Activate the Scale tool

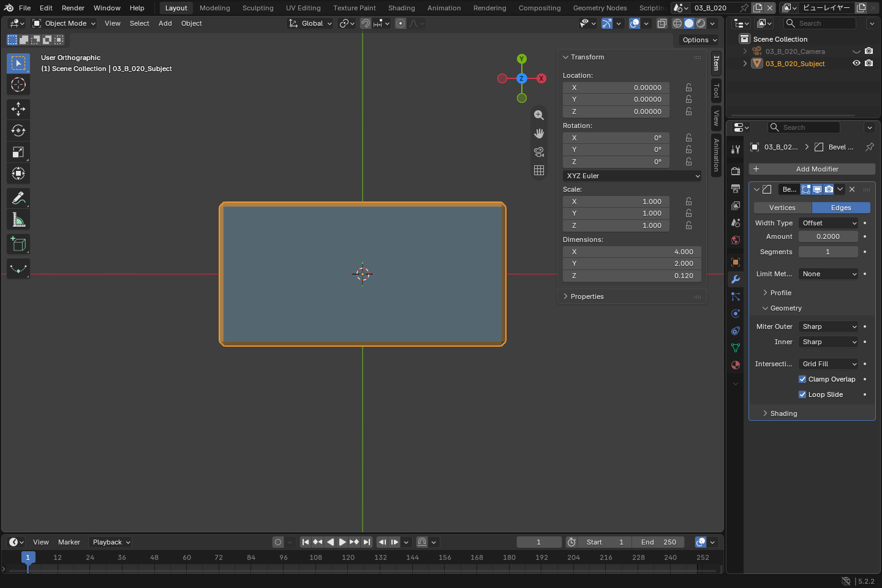pyautogui.click(x=18, y=152)
